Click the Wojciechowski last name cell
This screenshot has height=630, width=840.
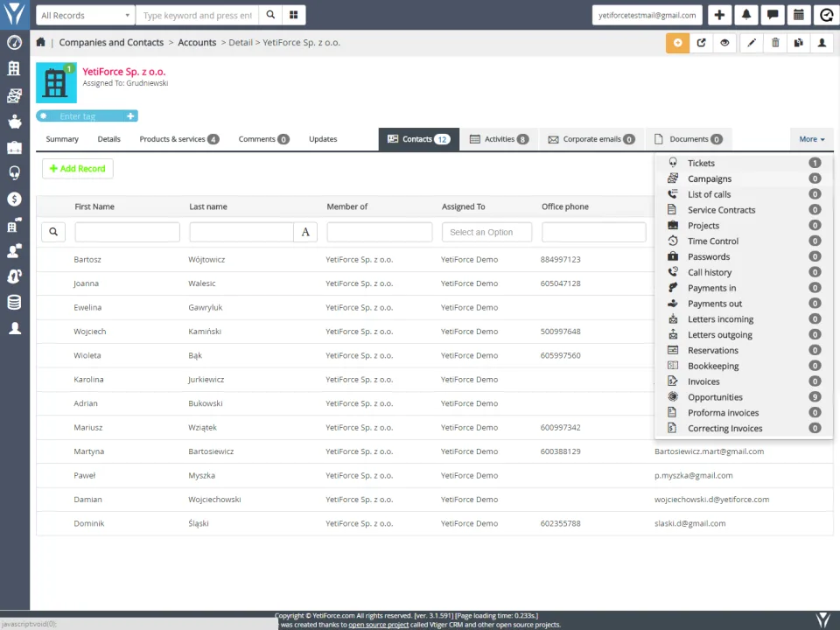click(x=215, y=500)
